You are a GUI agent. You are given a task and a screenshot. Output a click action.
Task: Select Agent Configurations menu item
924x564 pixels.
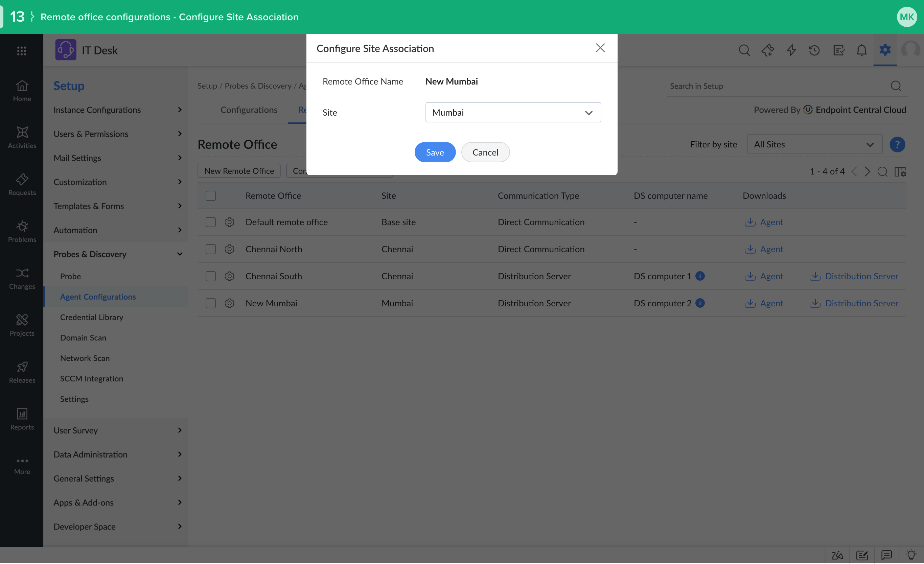point(116,297)
